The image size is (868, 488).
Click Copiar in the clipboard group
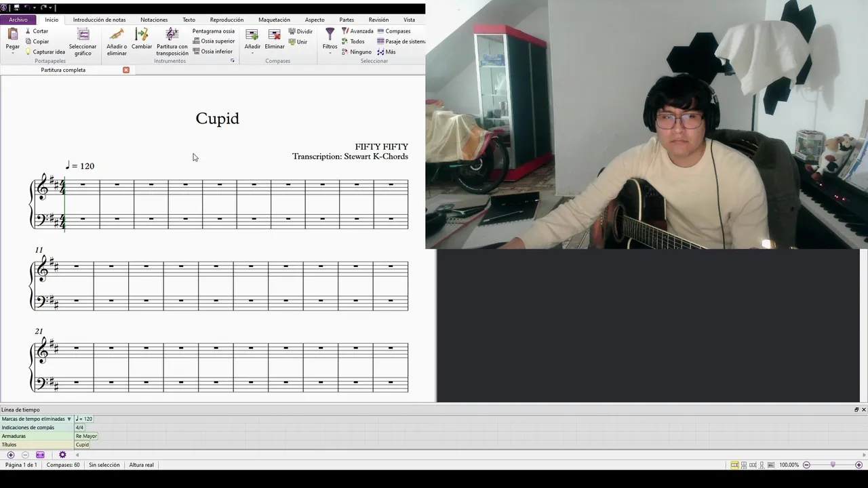(x=37, y=41)
